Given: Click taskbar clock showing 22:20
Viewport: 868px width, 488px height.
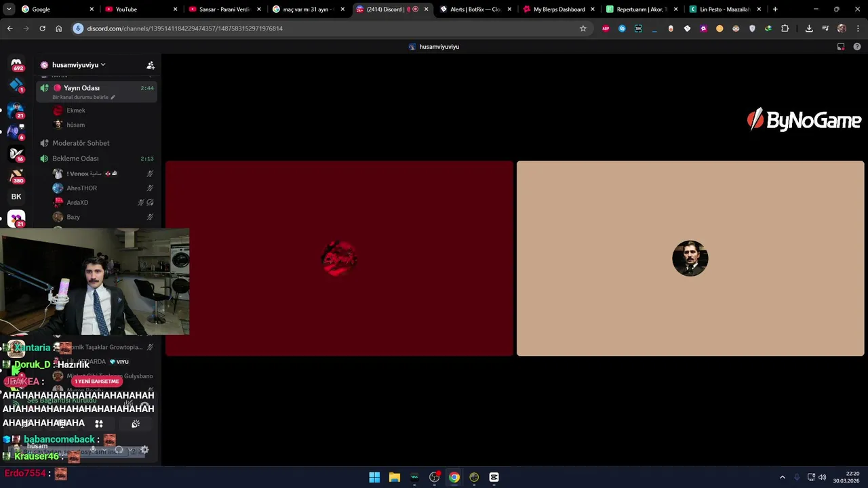Looking at the screenshot, I should [x=846, y=477].
